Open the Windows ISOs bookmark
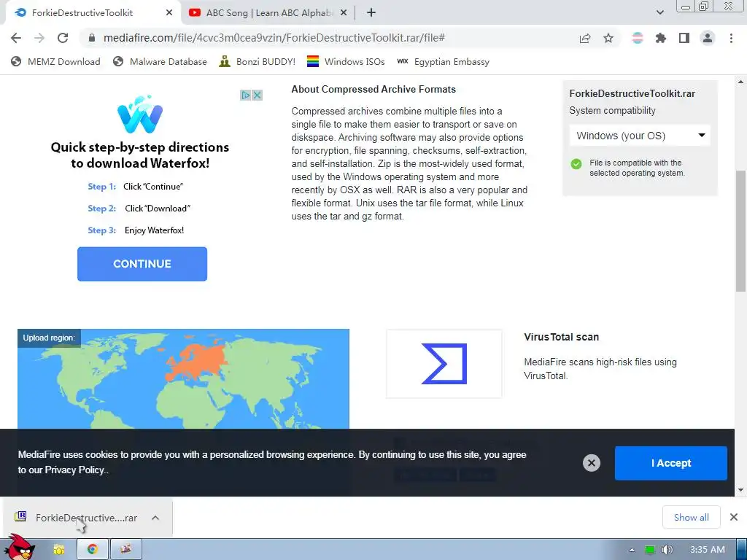 346,61
